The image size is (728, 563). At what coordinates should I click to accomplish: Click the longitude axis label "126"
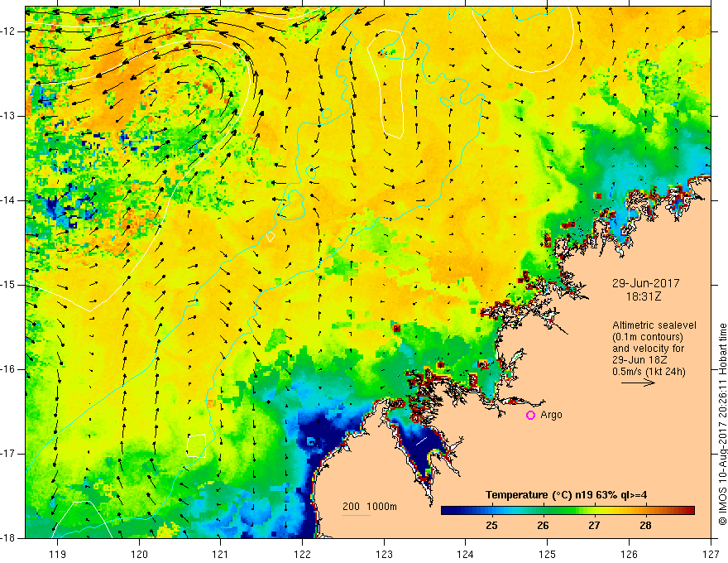pos(629,554)
